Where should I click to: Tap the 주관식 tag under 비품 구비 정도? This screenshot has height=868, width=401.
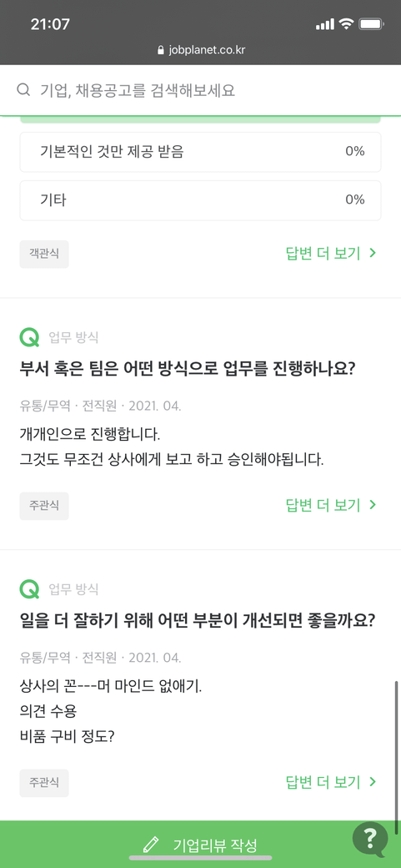[x=44, y=783]
